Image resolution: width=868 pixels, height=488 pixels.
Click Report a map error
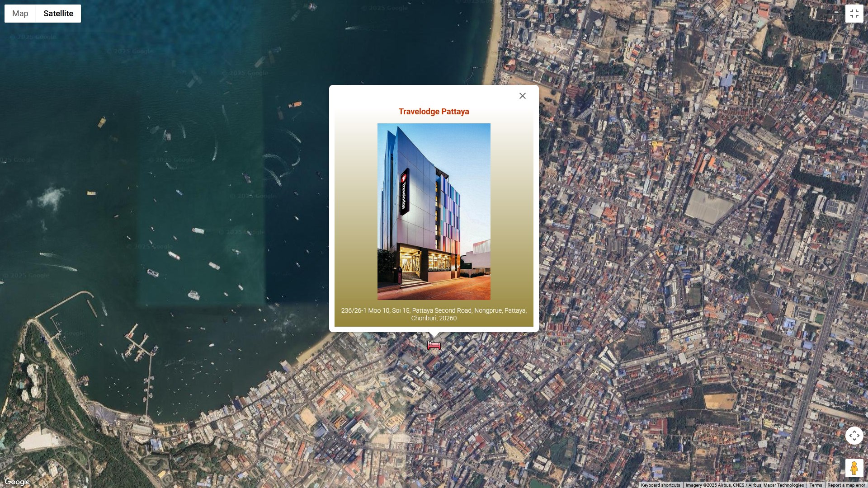(846, 485)
